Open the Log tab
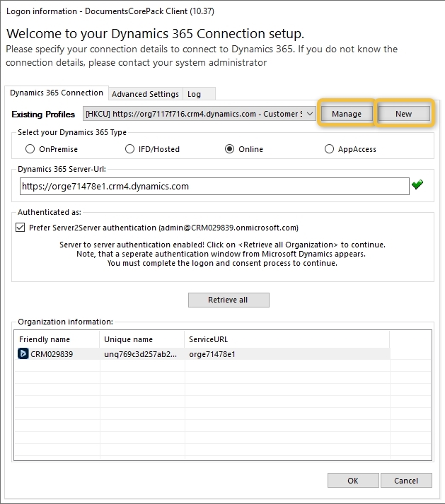 click(194, 94)
